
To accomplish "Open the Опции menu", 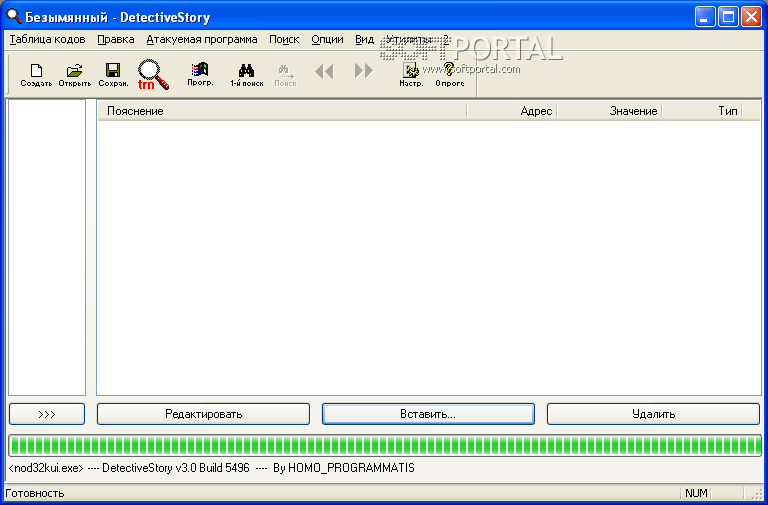I will pos(327,40).
